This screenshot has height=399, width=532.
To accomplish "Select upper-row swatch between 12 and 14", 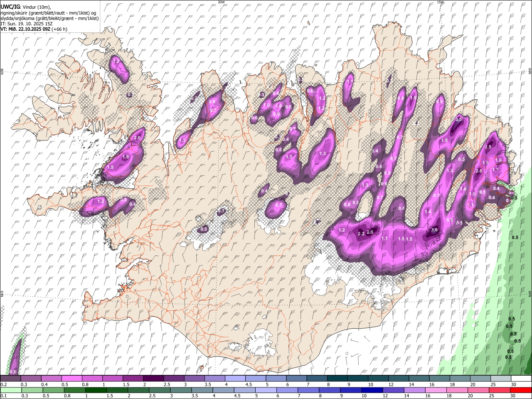I will (399, 379).
